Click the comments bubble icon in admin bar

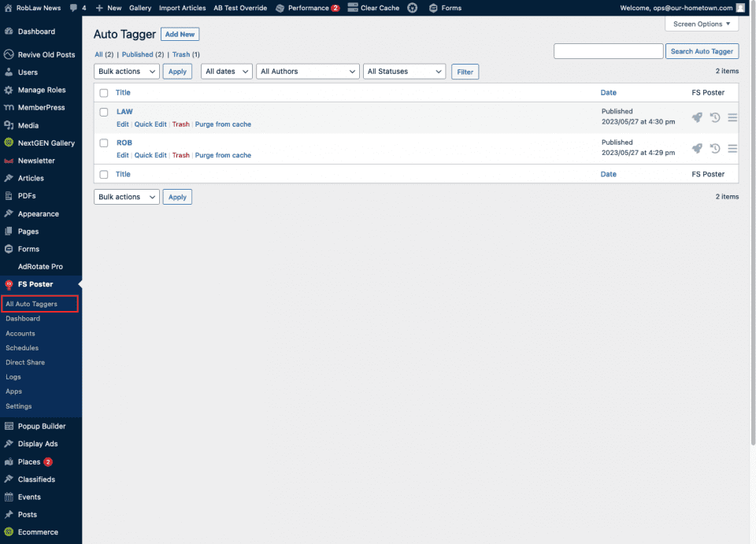pos(73,8)
